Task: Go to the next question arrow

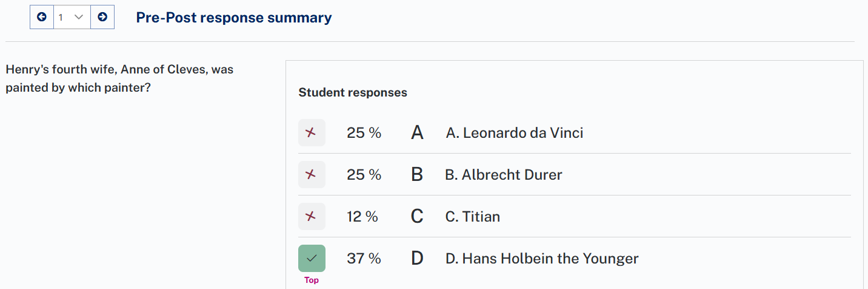Action: 102,17
